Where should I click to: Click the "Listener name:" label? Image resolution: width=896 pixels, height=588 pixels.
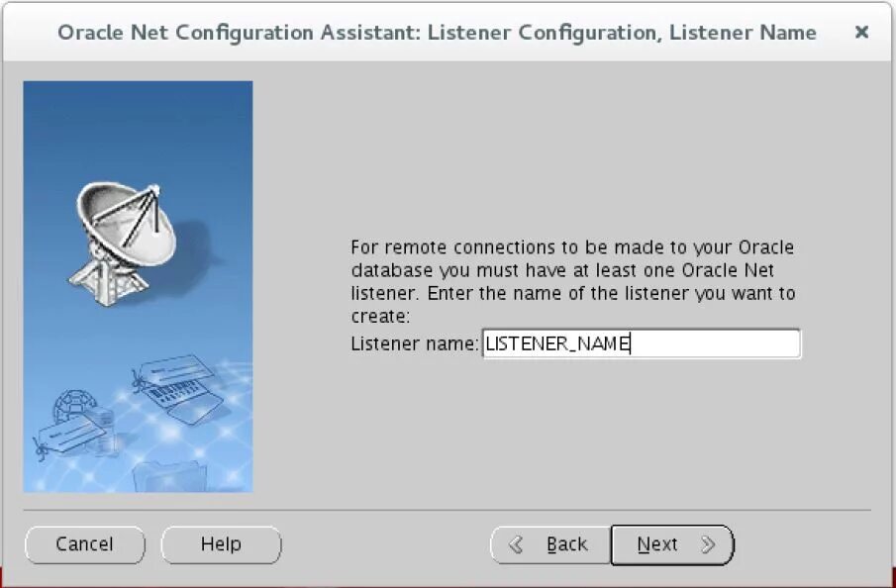tap(414, 344)
